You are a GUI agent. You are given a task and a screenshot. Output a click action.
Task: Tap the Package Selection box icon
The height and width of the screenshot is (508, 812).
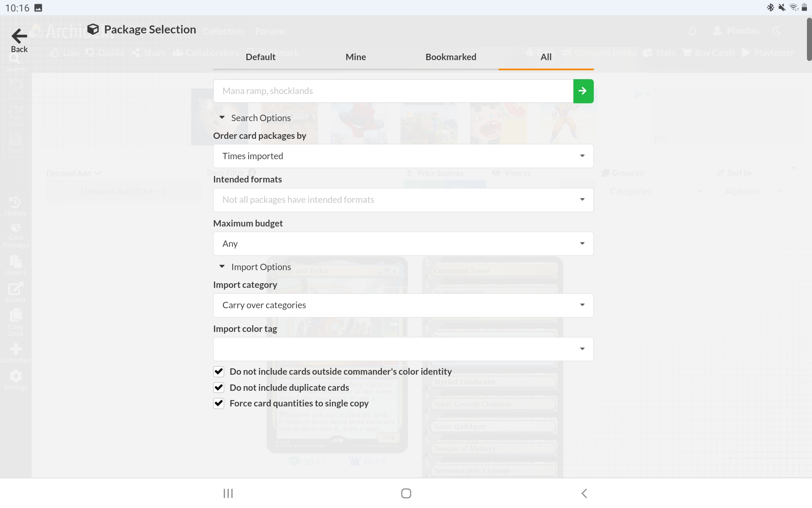93,29
